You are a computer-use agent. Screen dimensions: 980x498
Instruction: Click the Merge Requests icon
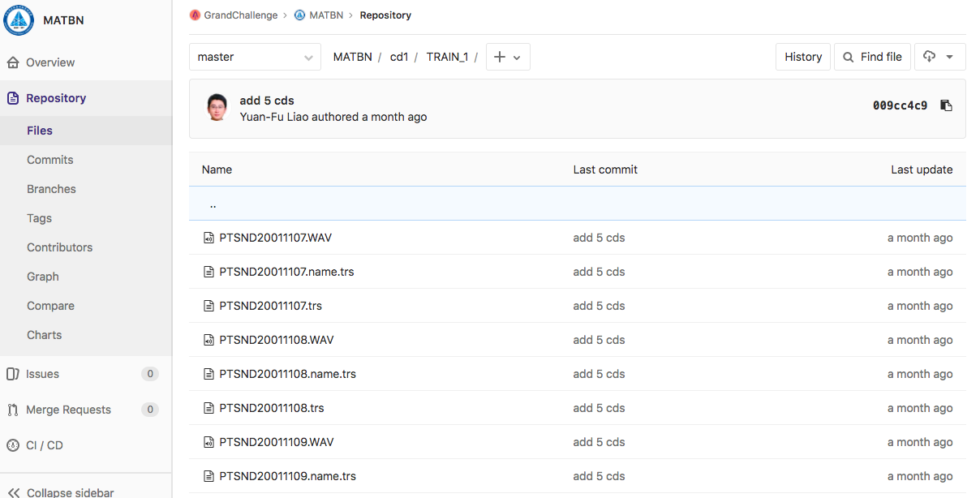click(12, 410)
